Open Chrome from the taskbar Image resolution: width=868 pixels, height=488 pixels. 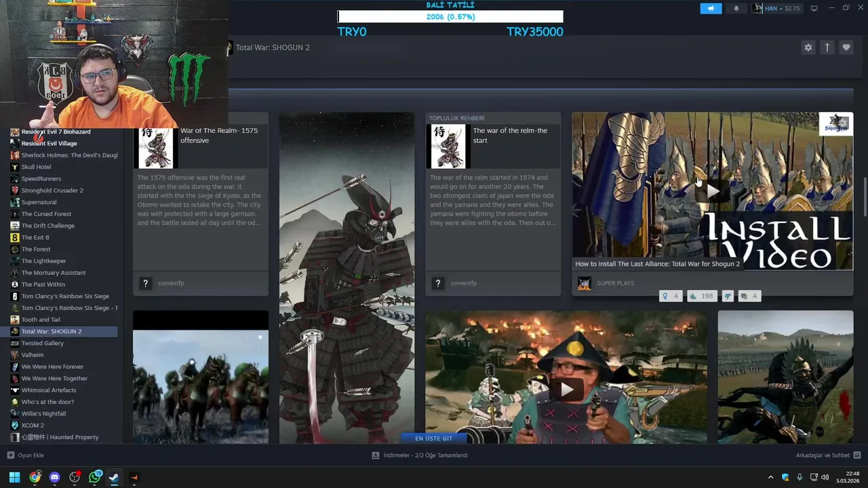(x=35, y=477)
